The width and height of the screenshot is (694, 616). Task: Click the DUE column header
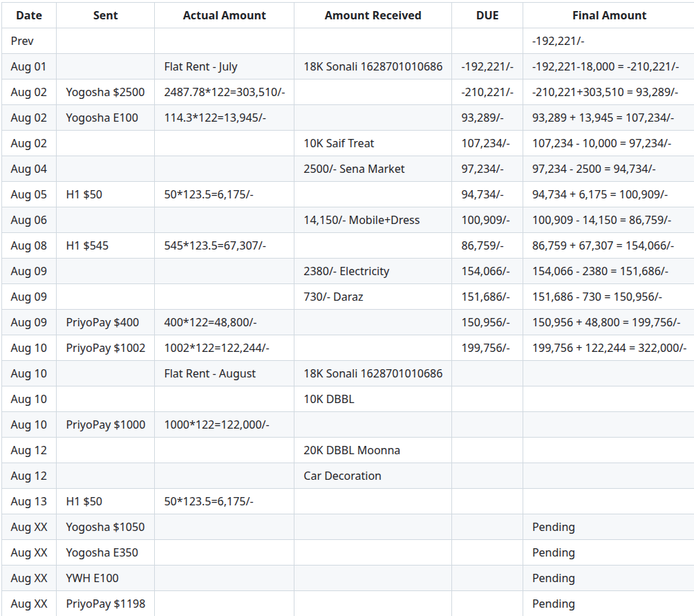pos(487,15)
